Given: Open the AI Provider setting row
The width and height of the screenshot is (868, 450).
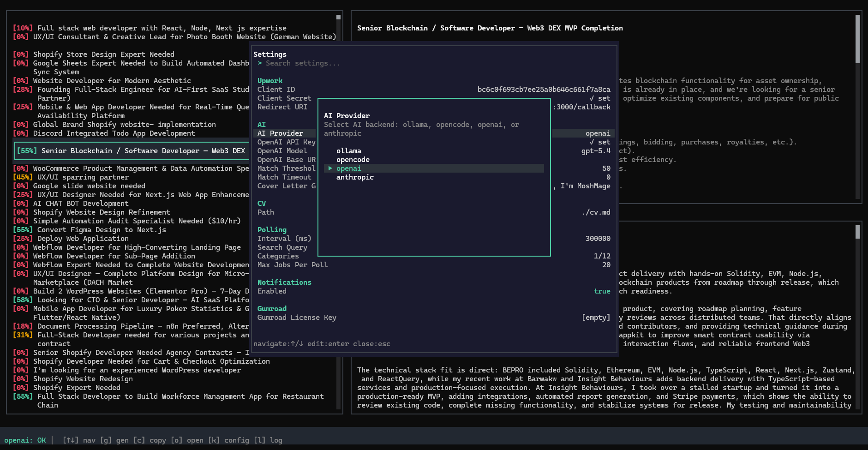Looking at the screenshot, I should pos(280,133).
